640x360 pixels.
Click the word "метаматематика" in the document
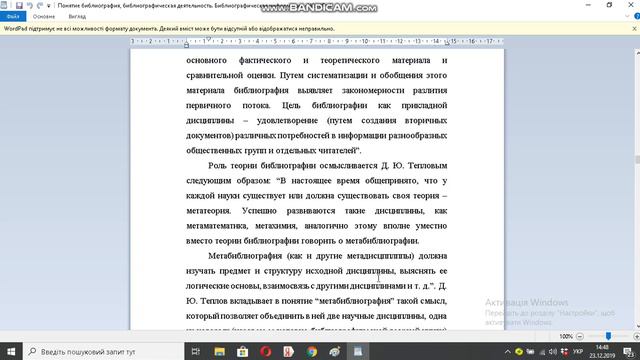click(x=217, y=226)
